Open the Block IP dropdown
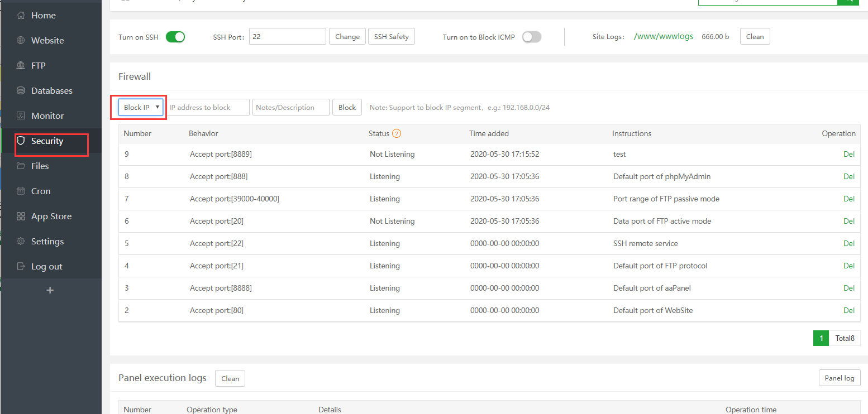Viewport: 868px width, 414px height. [142, 107]
